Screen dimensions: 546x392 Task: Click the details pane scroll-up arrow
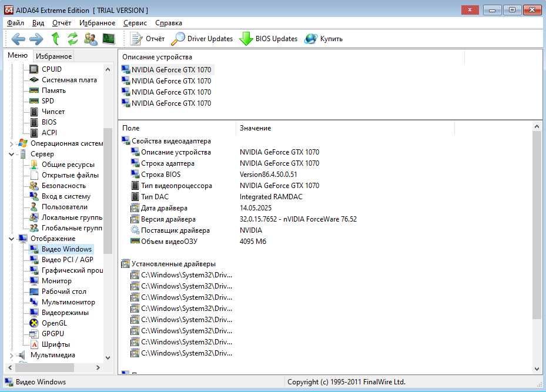[537, 127]
